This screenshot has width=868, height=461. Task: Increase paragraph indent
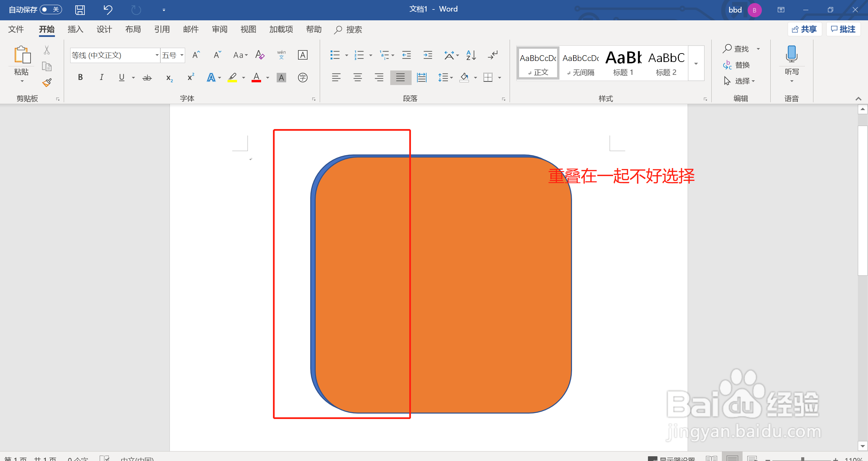[x=428, y=55]
